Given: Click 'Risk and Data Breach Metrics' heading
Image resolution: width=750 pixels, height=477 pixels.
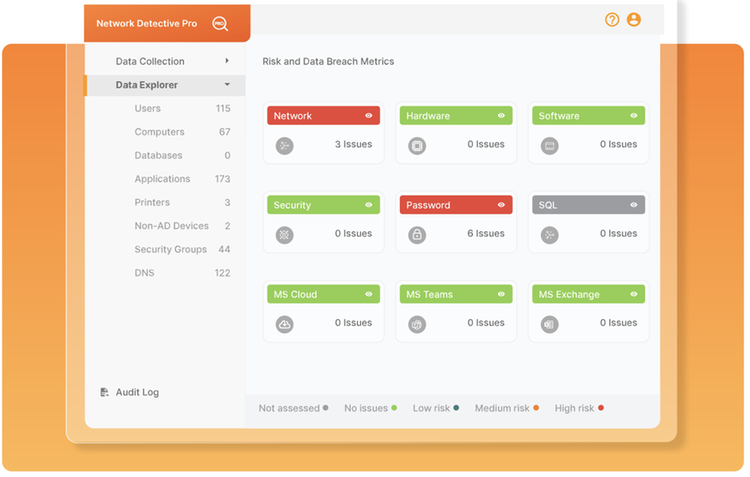Looking at the screenshot, I should [x=328, y=62].
